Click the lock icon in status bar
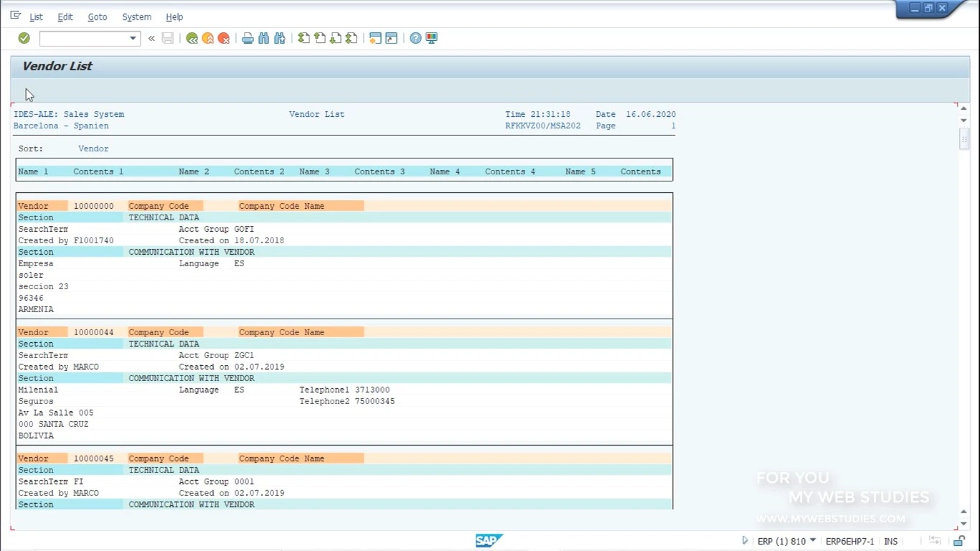 point(959,541)
